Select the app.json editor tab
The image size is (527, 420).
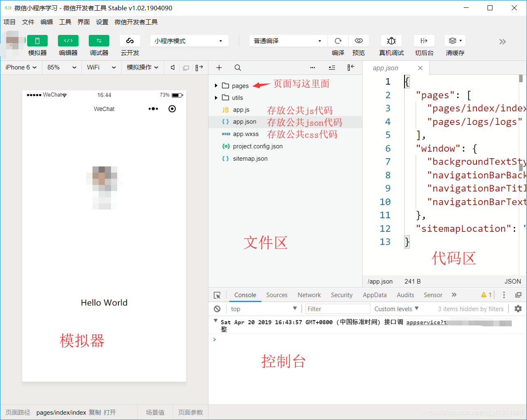(x=386, y=68)
